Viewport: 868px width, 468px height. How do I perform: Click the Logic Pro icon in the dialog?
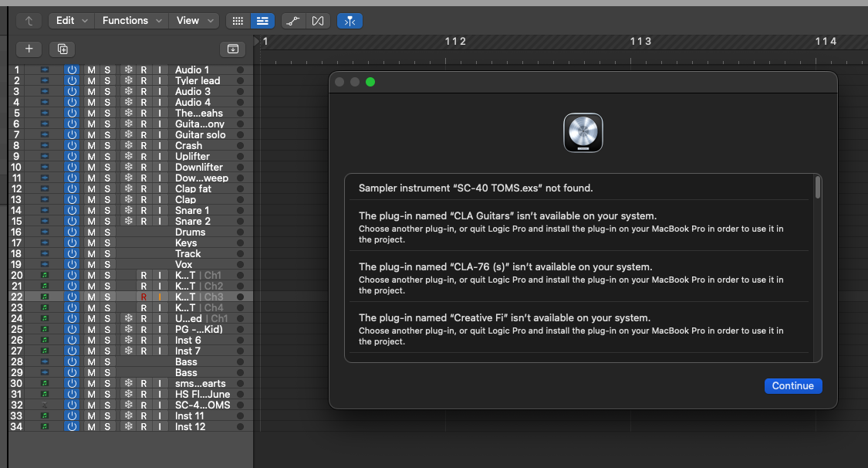[583, 133]
